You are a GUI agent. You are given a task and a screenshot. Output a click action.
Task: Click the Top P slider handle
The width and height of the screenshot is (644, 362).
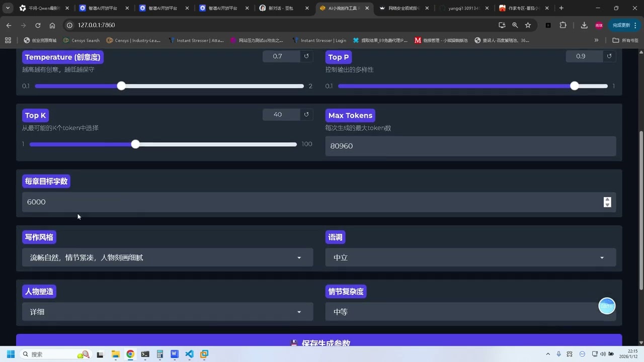pos(575,86)
